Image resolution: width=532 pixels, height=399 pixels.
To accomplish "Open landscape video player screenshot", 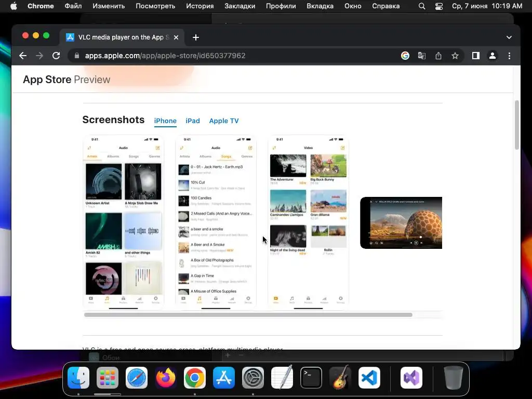I will [x=401, y=223].
